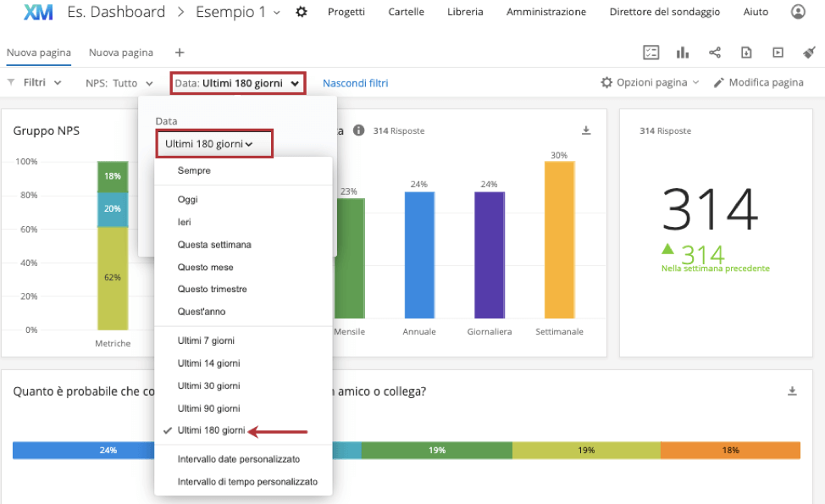Open the bar chart icon in toolbar
Image resolution: width=825 pixels, height=504 pixels.
[682, 53]
